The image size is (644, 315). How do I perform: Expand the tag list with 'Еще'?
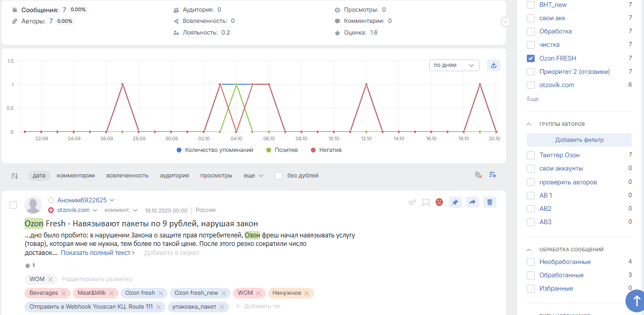(533, 99)
